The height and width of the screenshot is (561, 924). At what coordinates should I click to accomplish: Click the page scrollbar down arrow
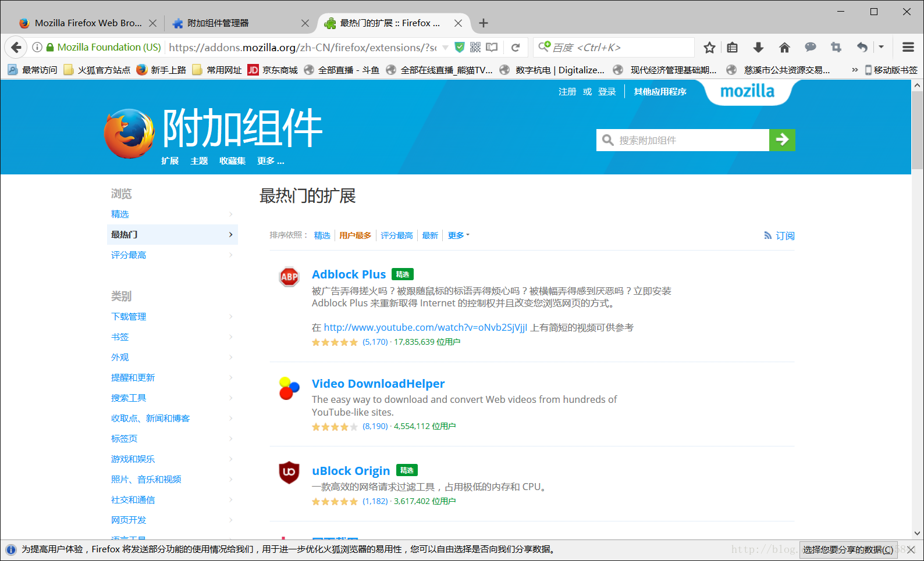(x=918, y=533)
